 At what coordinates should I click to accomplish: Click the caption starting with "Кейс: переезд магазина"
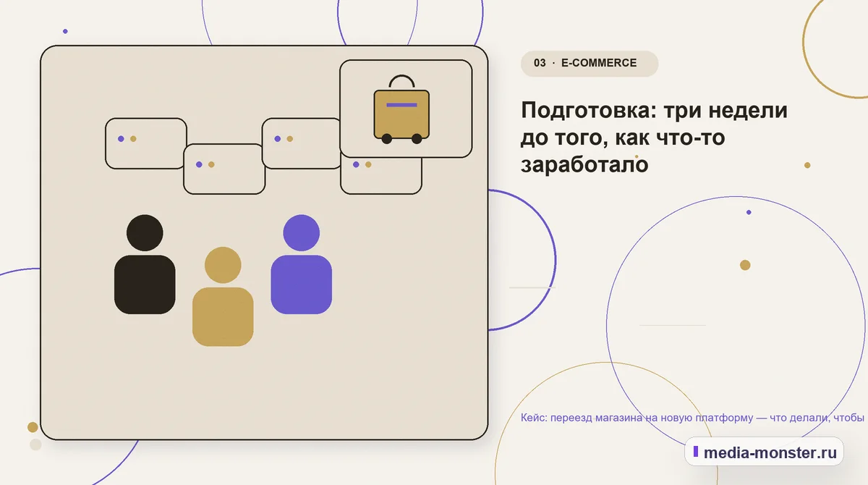(x=693, y=418)
